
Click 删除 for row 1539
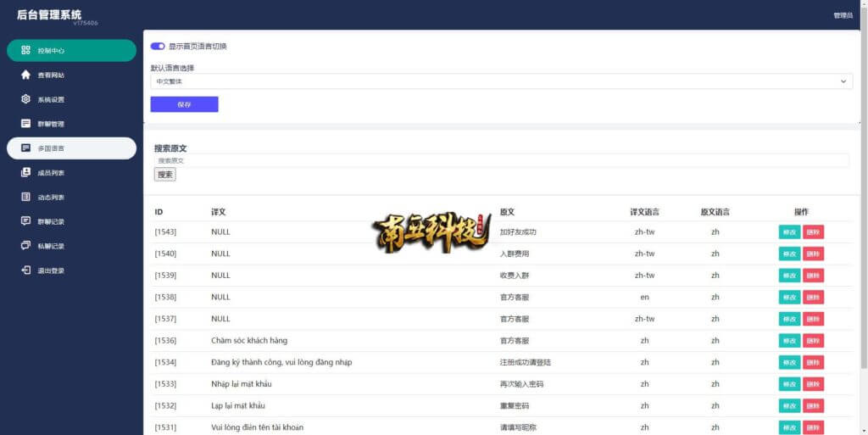coord(813,276)
